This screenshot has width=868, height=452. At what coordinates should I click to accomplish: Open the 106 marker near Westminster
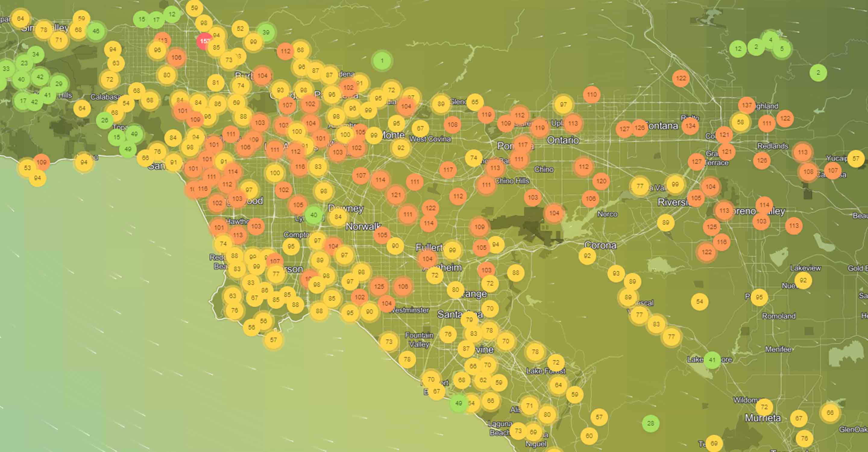point(403,287)
